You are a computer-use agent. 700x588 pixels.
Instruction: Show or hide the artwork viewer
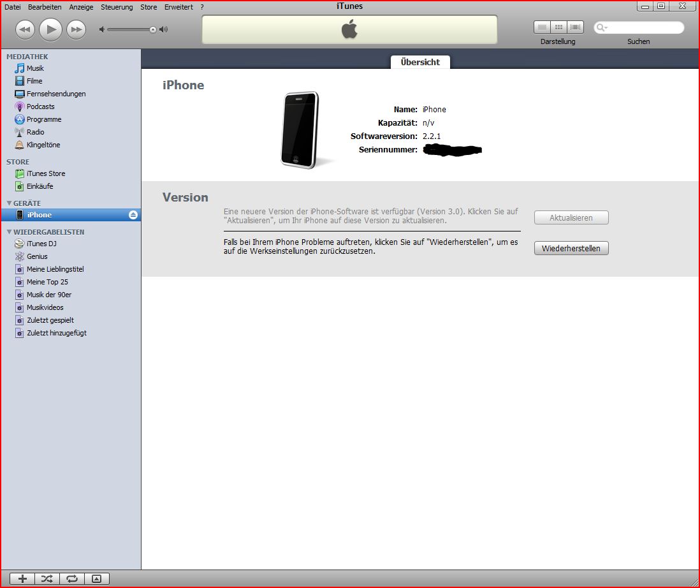pyautogui.click(x=97, y=578)
